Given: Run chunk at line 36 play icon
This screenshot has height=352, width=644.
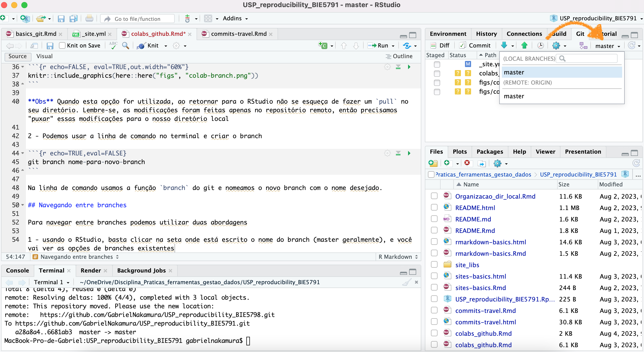Looking at the screenshot, I should click(409, 67).
